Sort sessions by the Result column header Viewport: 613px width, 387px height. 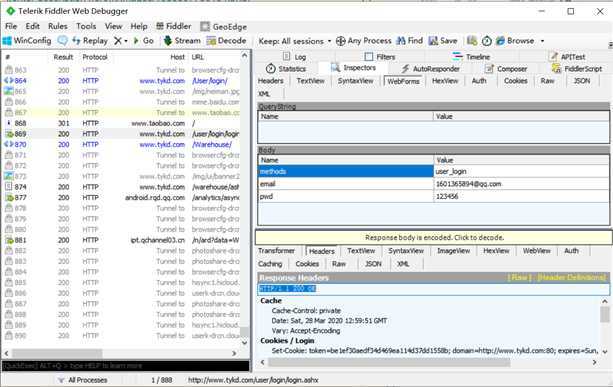click(x=63, y=57)
